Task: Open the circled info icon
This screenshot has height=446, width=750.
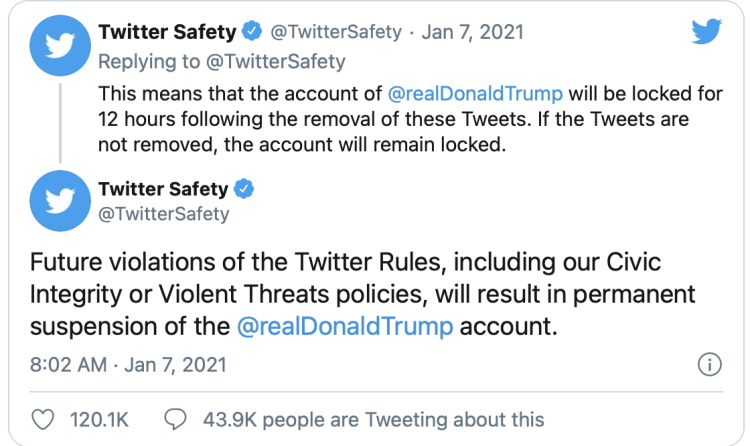Action: tap(708, 363)
